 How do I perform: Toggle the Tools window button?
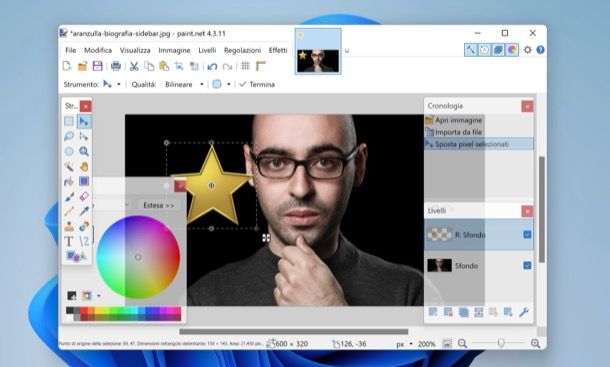(470, 50)
